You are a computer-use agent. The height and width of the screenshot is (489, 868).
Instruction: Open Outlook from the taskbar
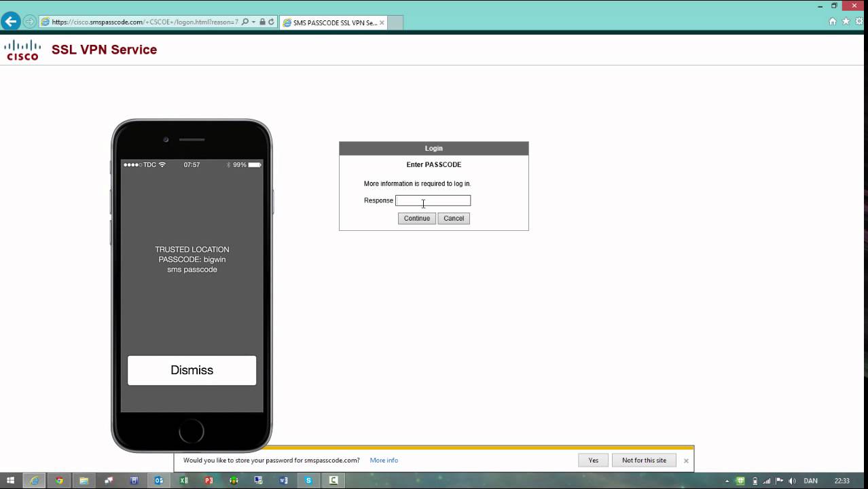tap(159, 480)
